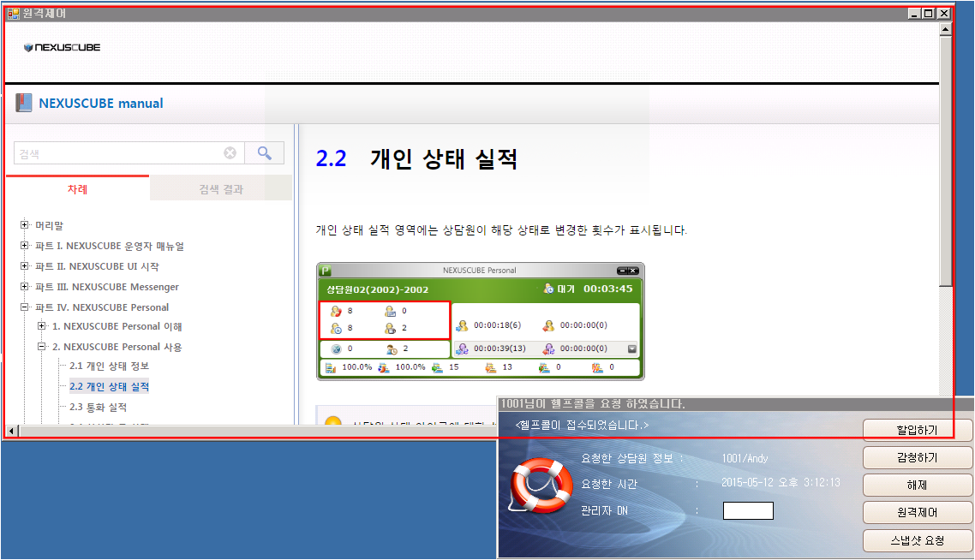Click the life buoy help-call icon

pos(541,486)
